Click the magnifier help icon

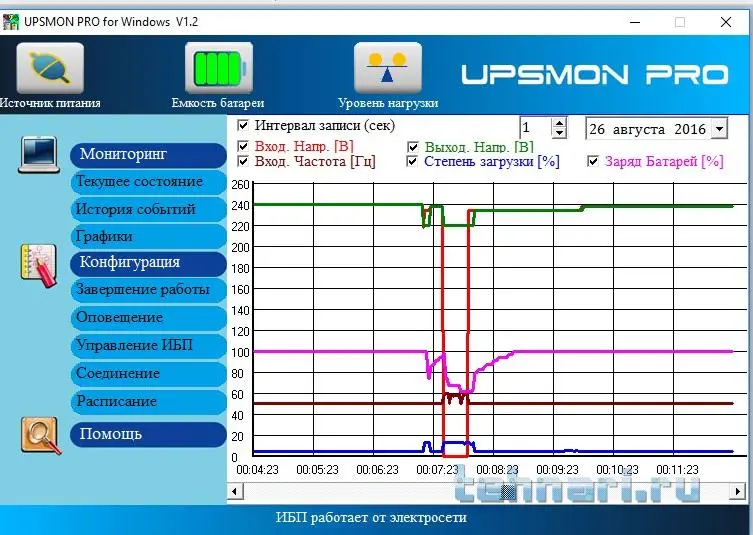pyautogui.click(x=41, y=436)
